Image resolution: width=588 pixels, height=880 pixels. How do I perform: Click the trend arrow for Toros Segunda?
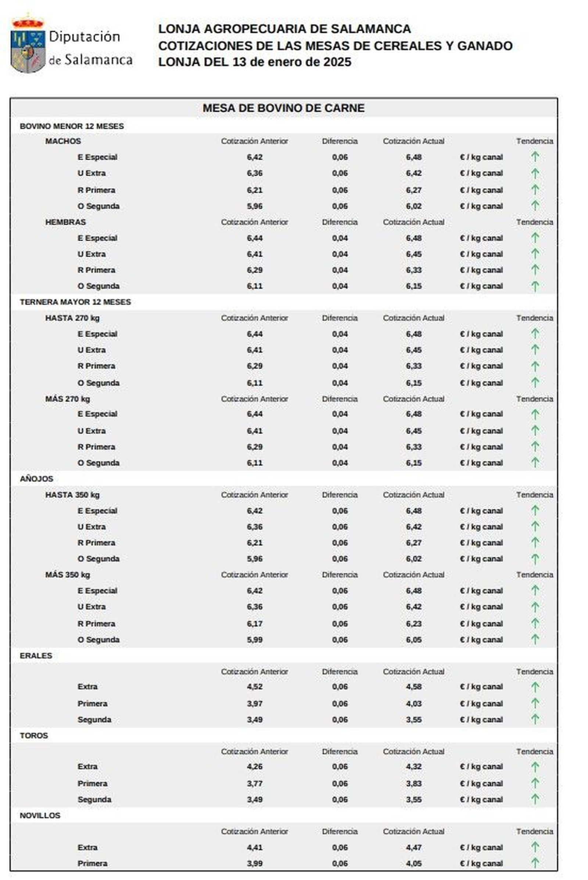[535, 799]
